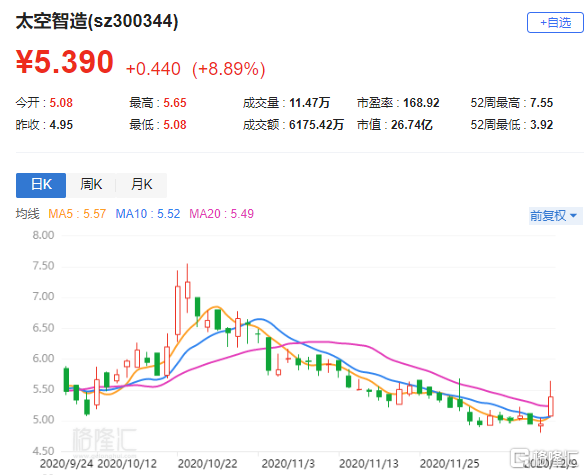Click 市盈率 P/E value 168.92
Image resolution: width=585 pixels, height=475 pixels.
pyautogui.click(x=421, y=103)
